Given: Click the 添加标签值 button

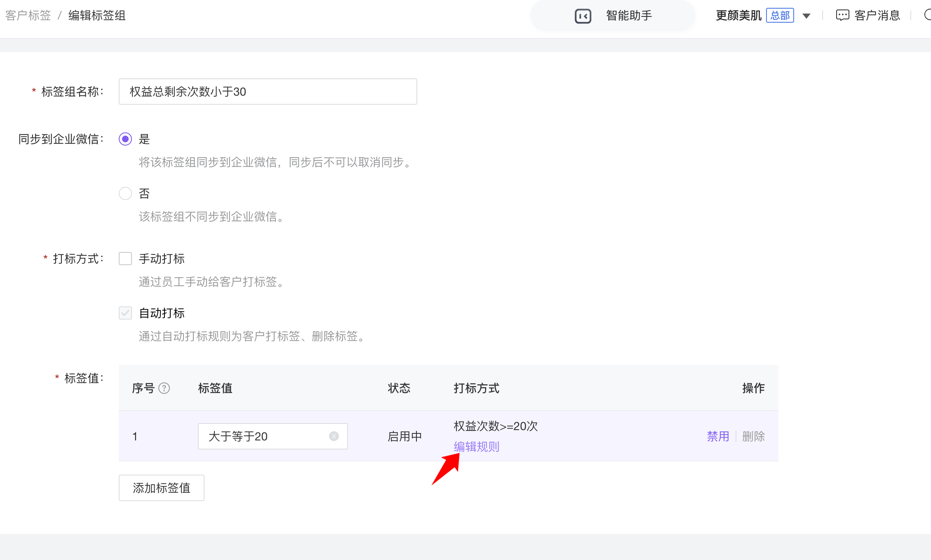Looking at the screenshot, I should click(x=161, y=488).
